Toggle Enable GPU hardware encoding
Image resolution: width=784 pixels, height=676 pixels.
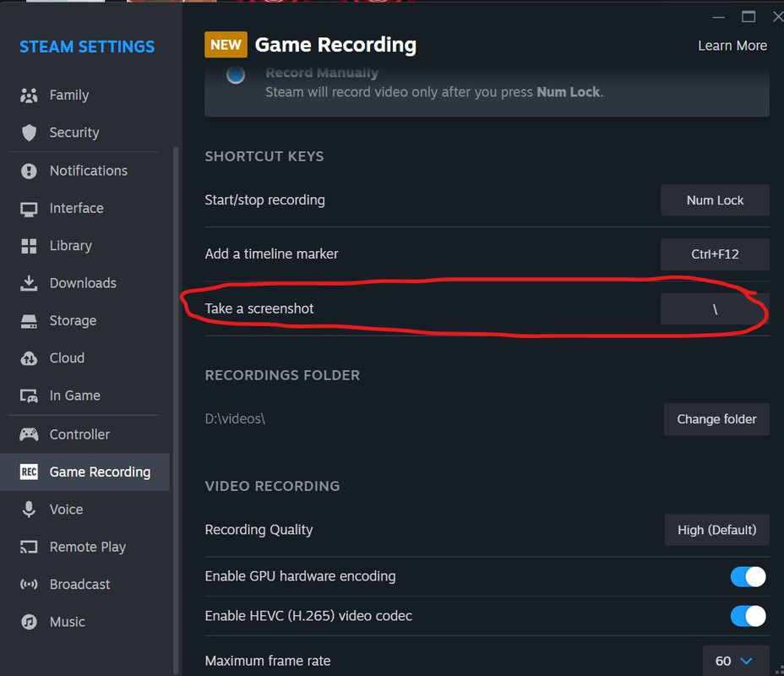[x=748, y=576]
